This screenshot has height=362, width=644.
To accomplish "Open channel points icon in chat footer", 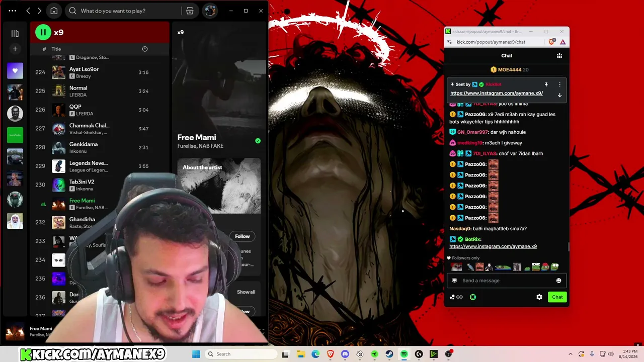I will 456,297.
